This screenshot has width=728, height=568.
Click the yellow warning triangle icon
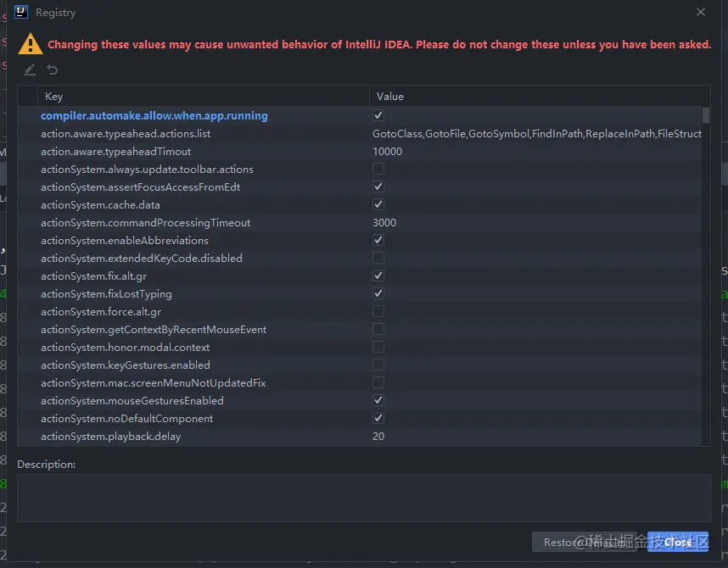31,44
